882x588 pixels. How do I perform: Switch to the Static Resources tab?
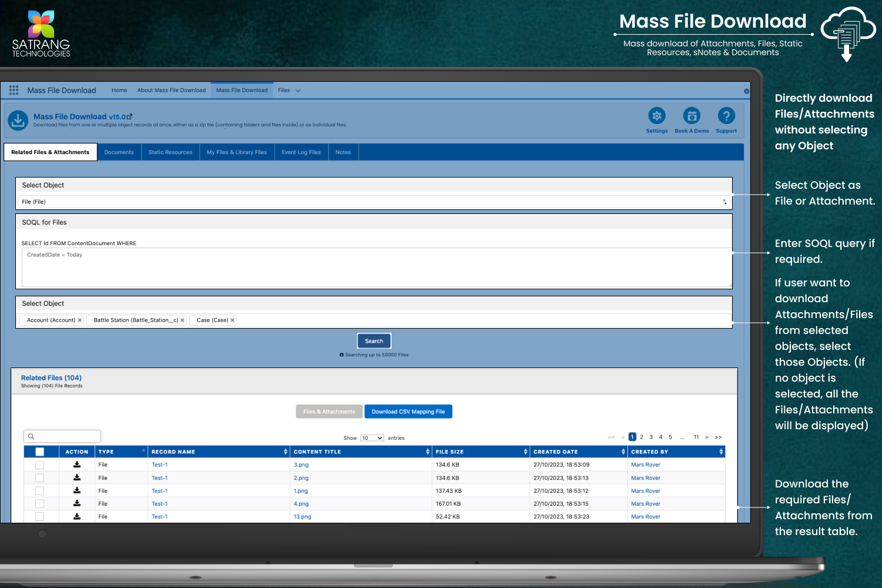coord(170,152)
